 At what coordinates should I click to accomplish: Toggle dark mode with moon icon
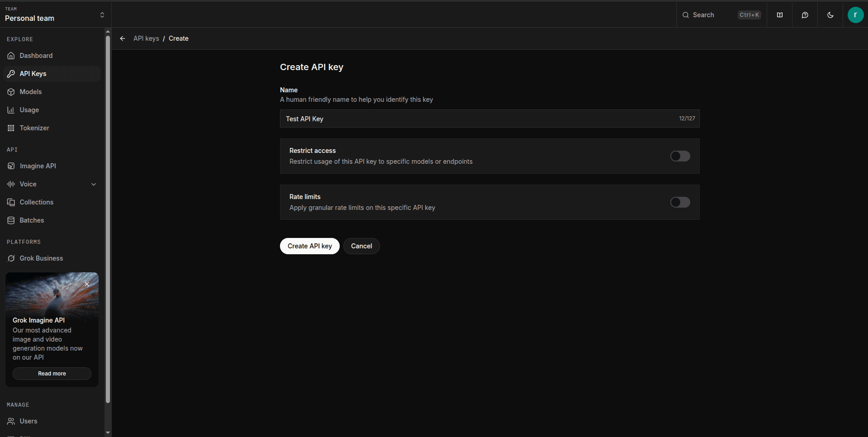[830, 15]
